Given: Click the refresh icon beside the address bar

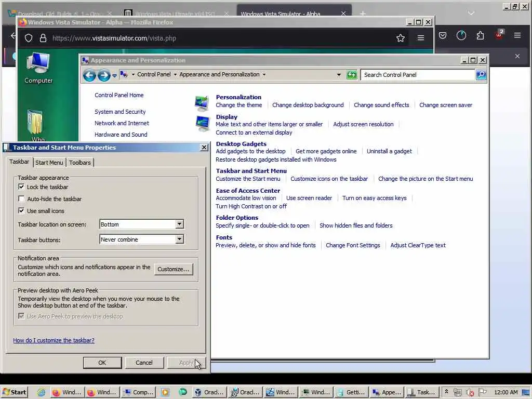Looking at the screenshot, I should [352, 75].
